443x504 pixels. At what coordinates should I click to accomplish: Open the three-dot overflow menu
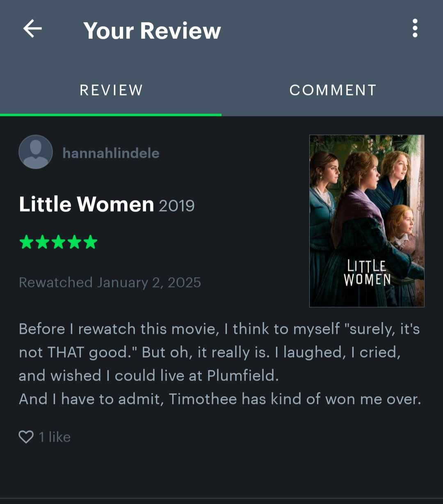(415, 28)
